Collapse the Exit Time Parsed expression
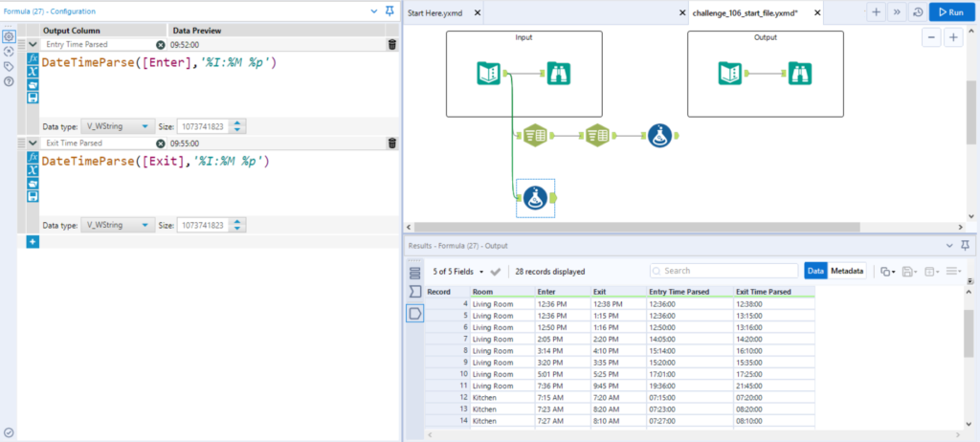The width and height of the screenshot is (980, 442). pos(33,143)
